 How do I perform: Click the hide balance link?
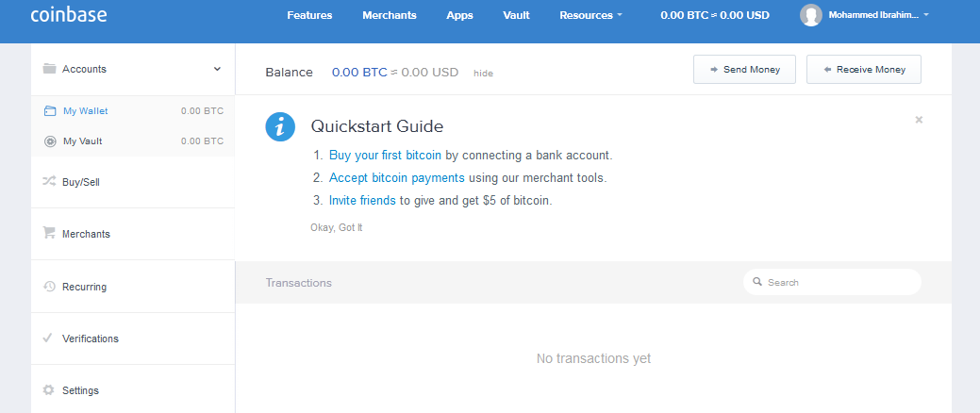coord(483,74)
